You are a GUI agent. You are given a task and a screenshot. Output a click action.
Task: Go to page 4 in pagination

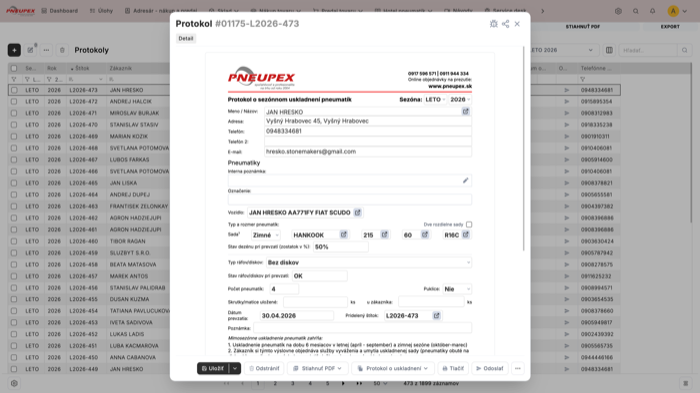pos(310,383)
